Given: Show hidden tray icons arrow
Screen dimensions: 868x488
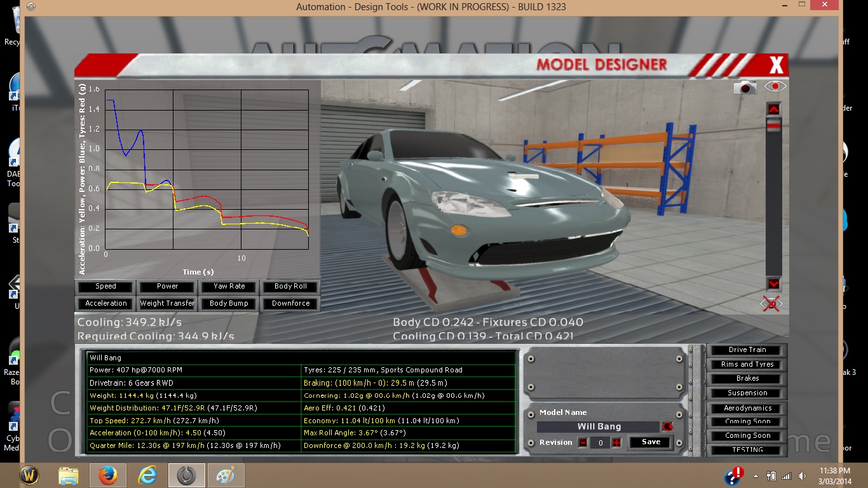Looking at the screenshot, I should click(x=756, y=475).
